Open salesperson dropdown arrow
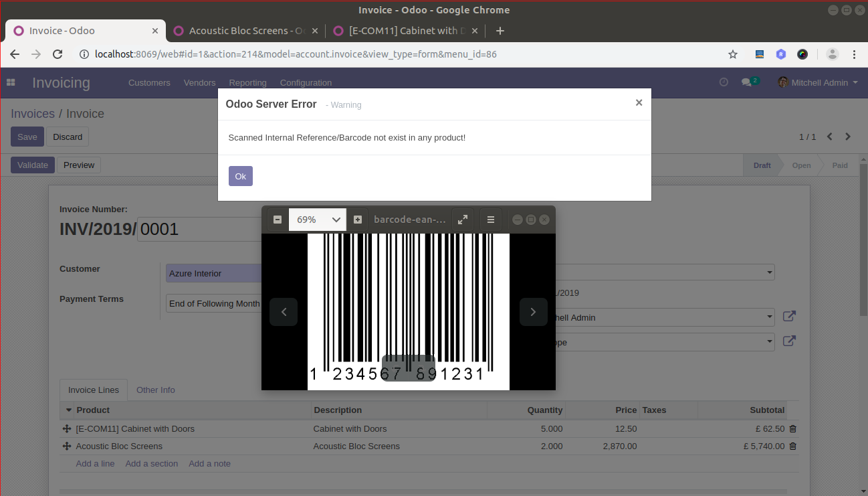The width and height of the screenshot is (868, 496). [x=770, y=317]
